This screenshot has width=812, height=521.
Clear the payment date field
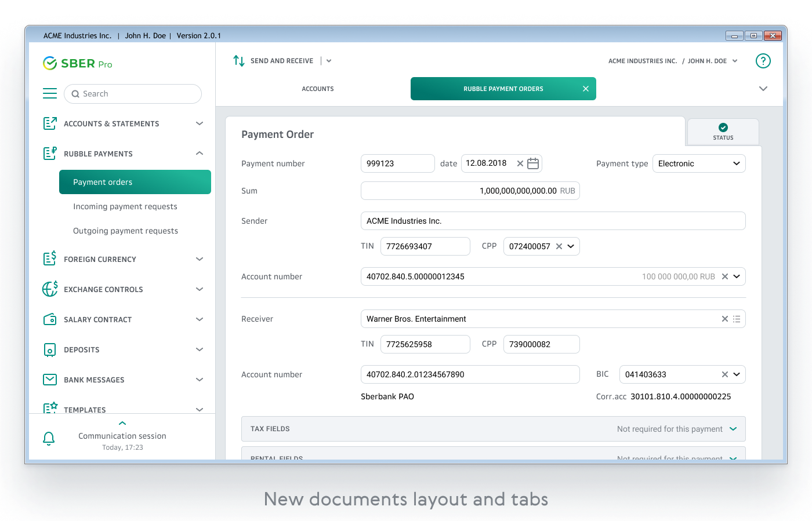pos(520,163)
